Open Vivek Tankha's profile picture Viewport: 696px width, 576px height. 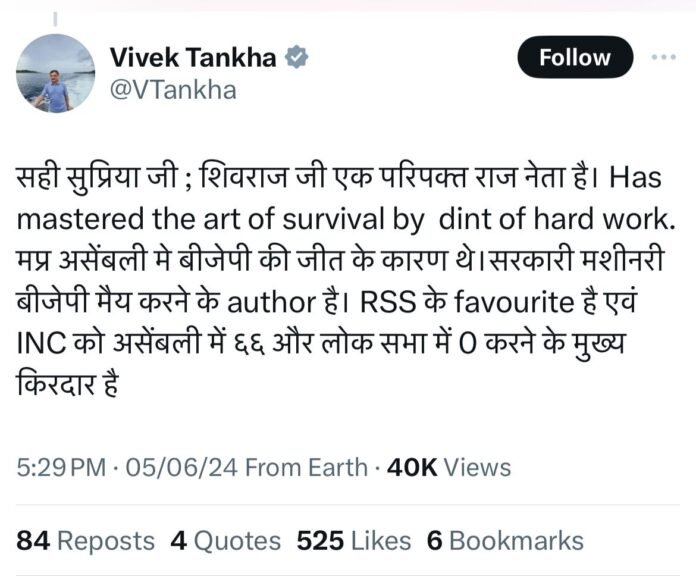pos(56,73)
